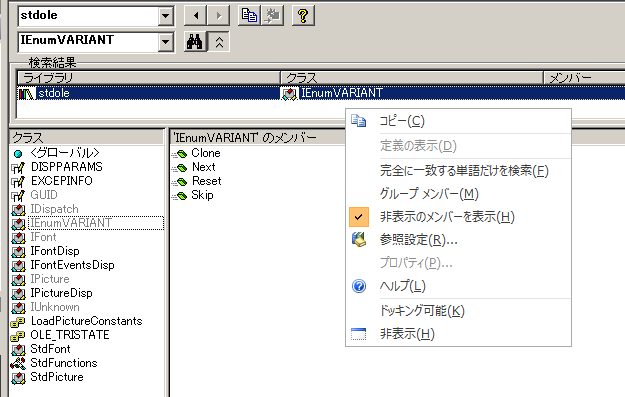
Task: Select IDispatch in the class list
Action: pos(54,209)
